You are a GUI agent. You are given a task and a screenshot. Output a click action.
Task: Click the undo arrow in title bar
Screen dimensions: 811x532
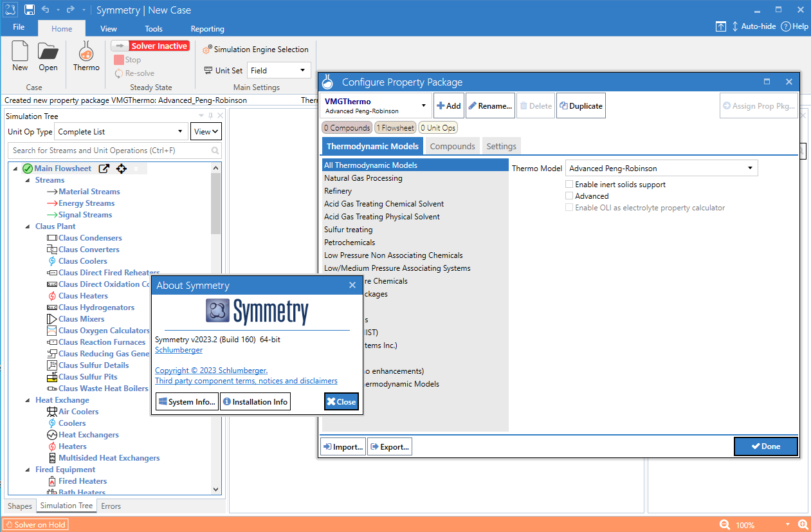45,10
